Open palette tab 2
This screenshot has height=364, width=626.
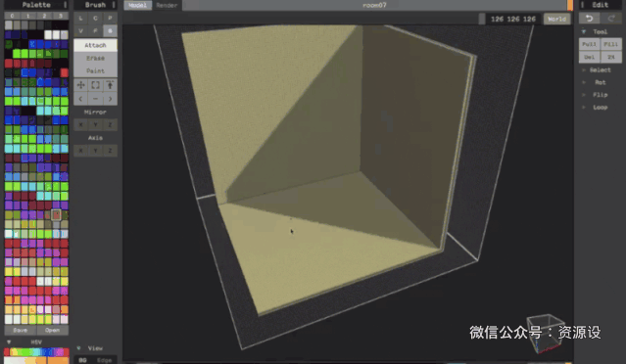coord(44,16)
